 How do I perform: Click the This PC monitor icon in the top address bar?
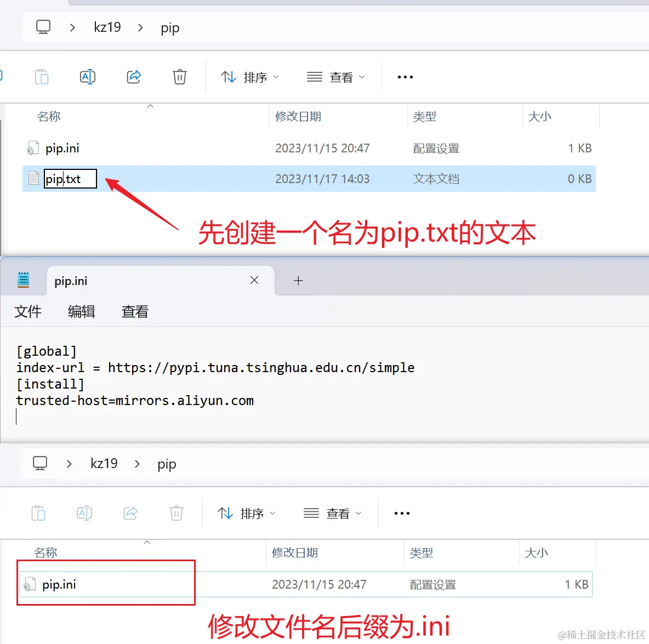(x=43, y=27)
